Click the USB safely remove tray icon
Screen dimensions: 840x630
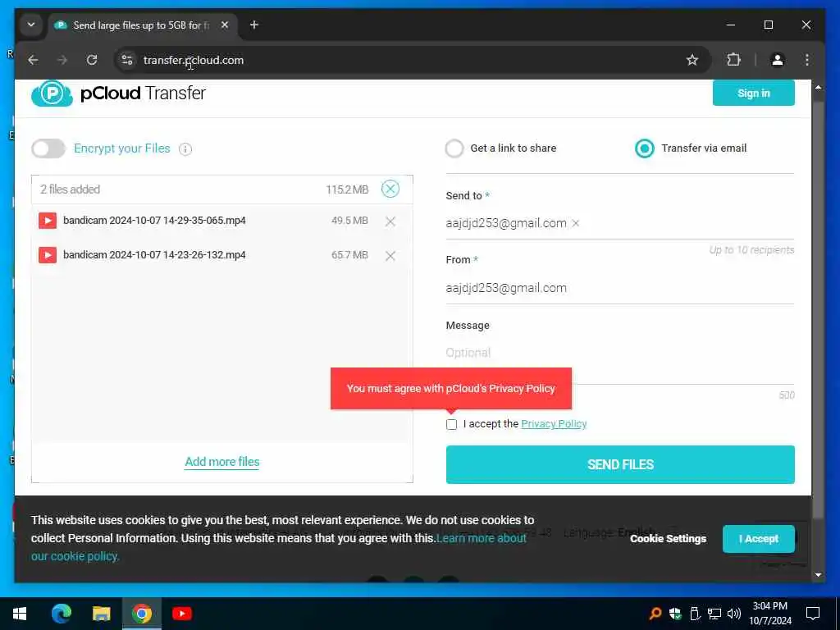[695, 614]
